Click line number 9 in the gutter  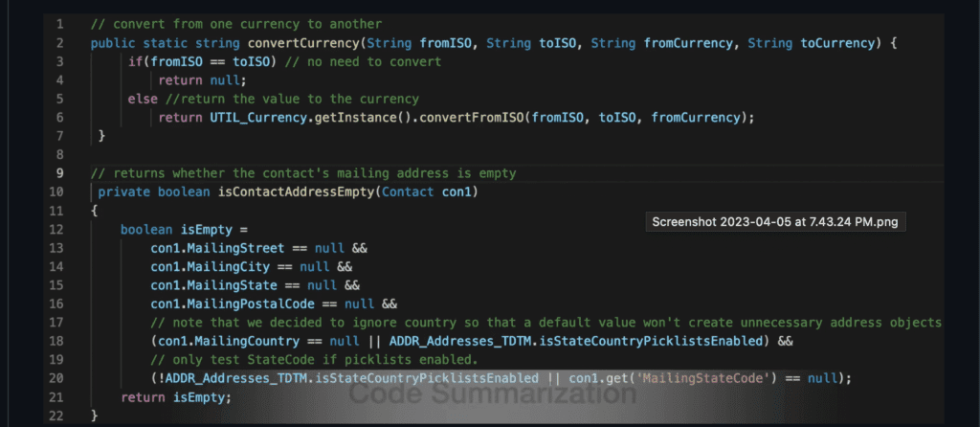[x=60, y=173]
